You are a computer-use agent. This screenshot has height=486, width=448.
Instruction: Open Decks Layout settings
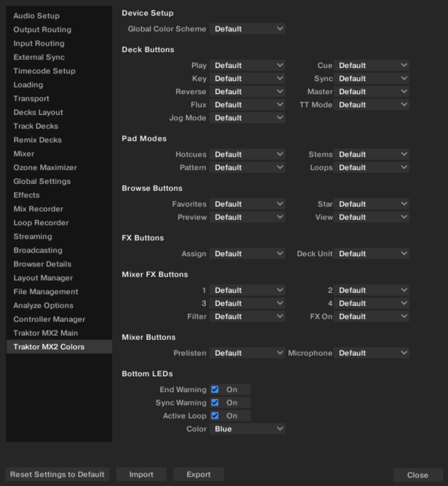59,112
